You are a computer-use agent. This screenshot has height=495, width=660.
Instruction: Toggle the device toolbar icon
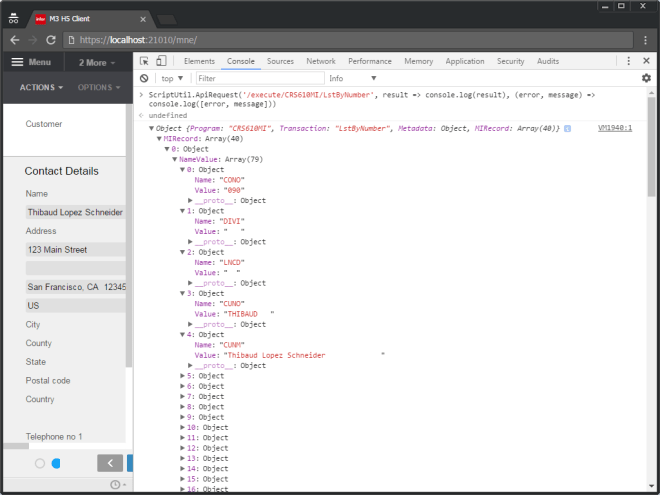point(161,61)
